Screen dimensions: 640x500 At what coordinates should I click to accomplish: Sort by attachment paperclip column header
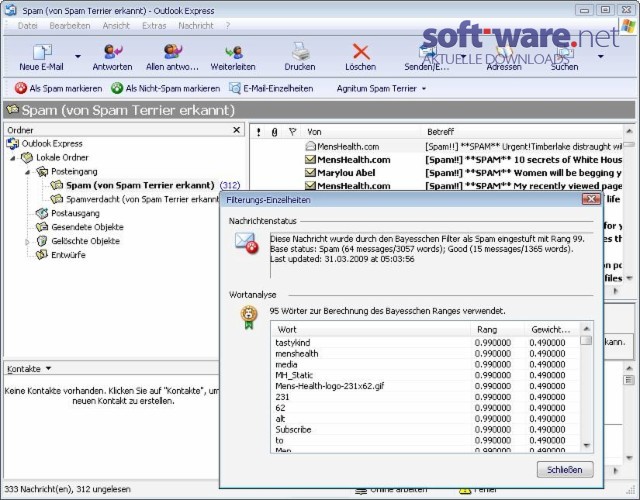tap(275, 132)
